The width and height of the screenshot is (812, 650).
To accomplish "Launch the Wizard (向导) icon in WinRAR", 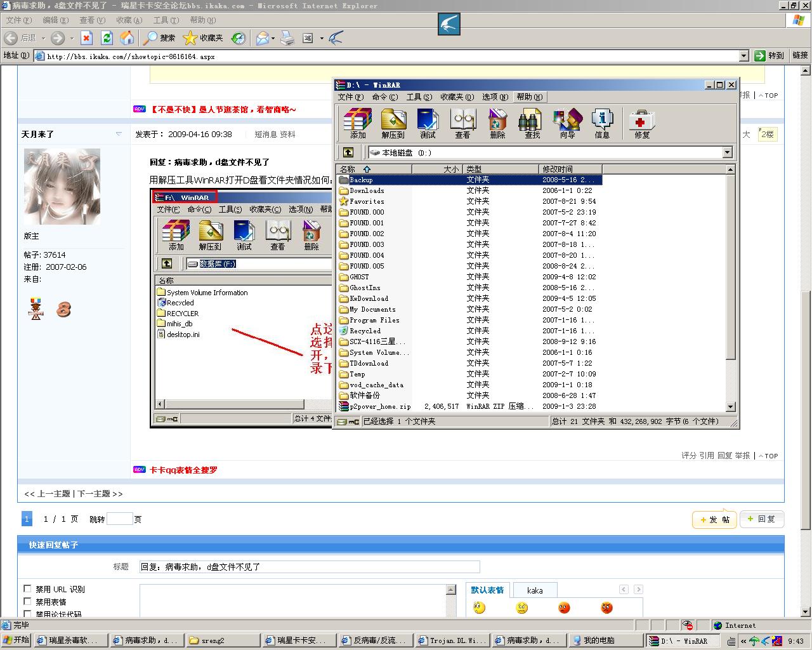I will point(567,123).
